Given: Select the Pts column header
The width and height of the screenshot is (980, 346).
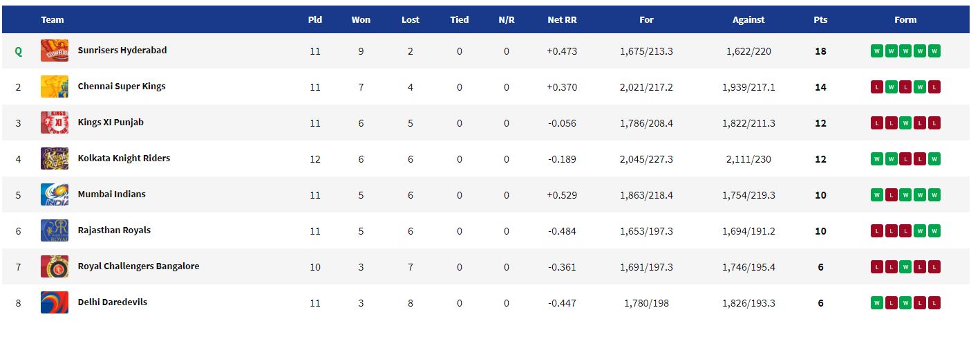Looking at the screenshot, I should point(820,20).
